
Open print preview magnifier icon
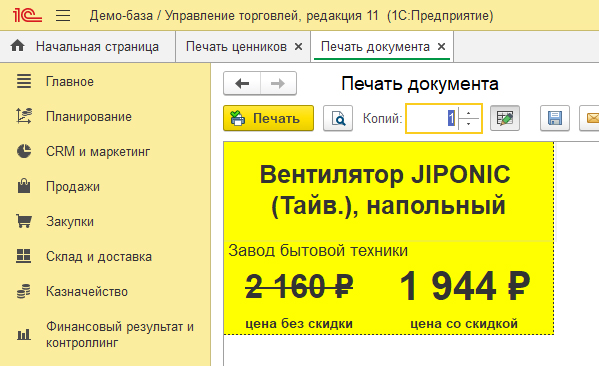pyautogui.click(x=338, y=118)
